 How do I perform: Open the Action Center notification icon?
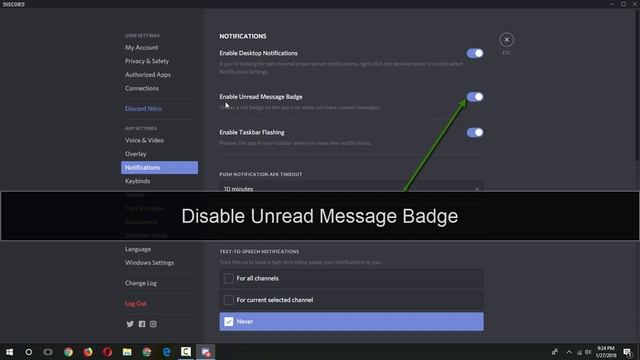[627, 352]
